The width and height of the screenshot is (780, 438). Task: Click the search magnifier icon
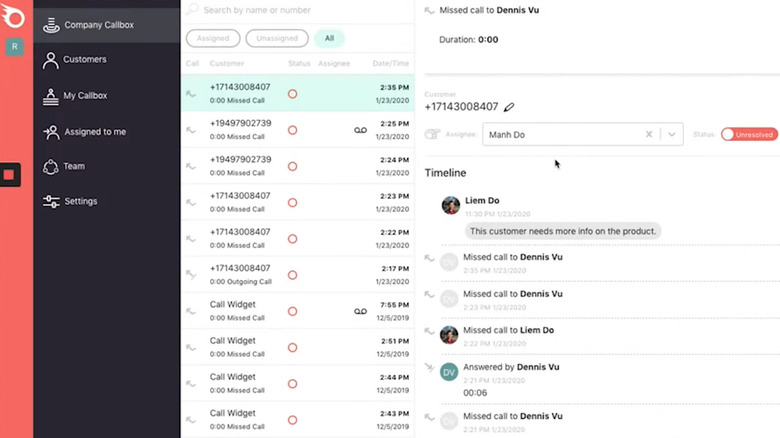[x=192, y=10]
